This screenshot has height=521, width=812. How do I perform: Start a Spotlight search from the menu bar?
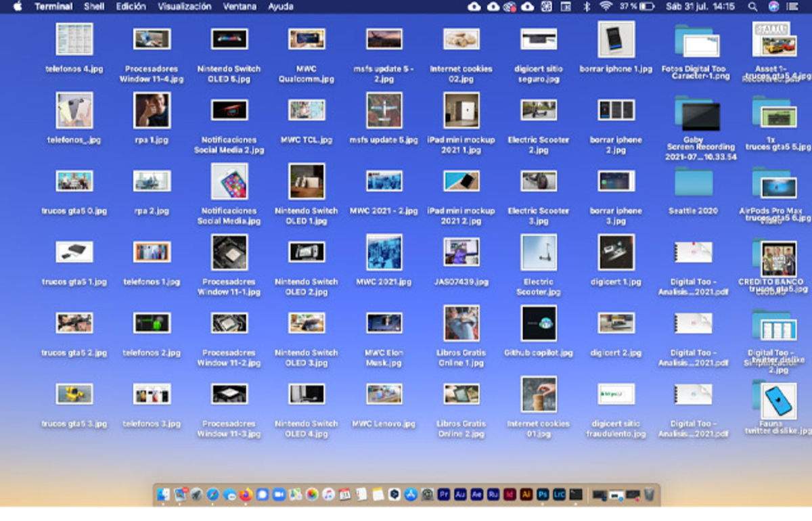coord(753,7)
